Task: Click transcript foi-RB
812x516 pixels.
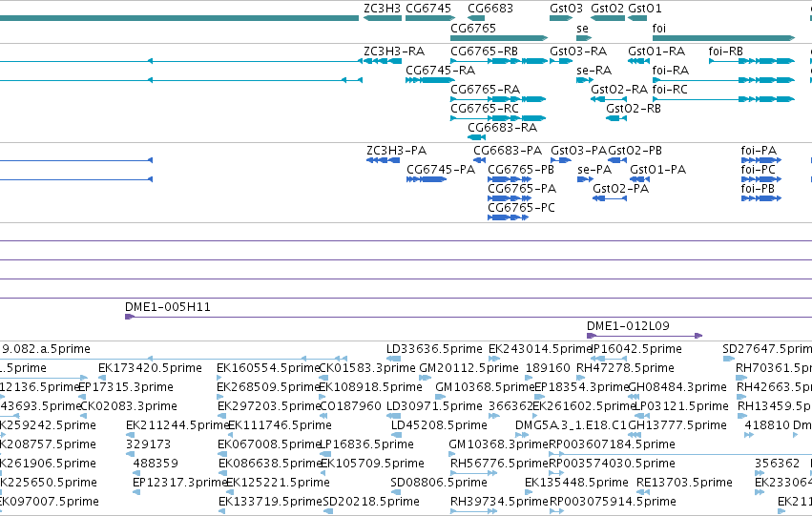Action: (725, 52)
